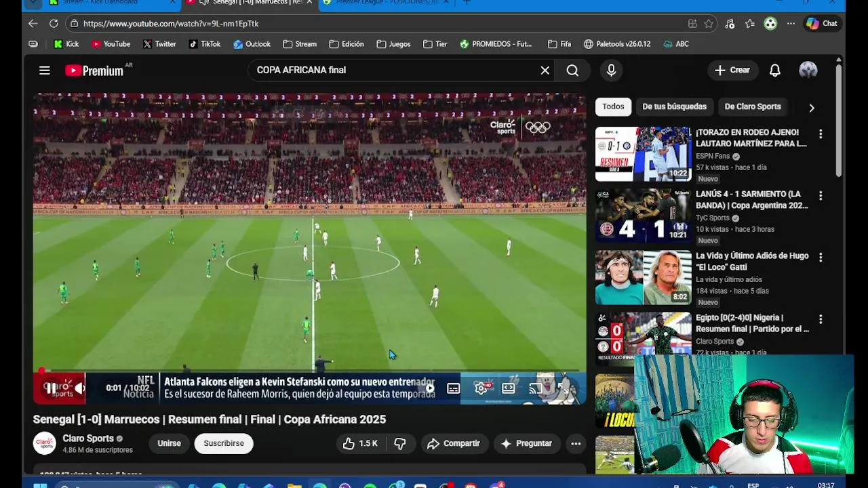Open the player settings gear

pos(481,388)
